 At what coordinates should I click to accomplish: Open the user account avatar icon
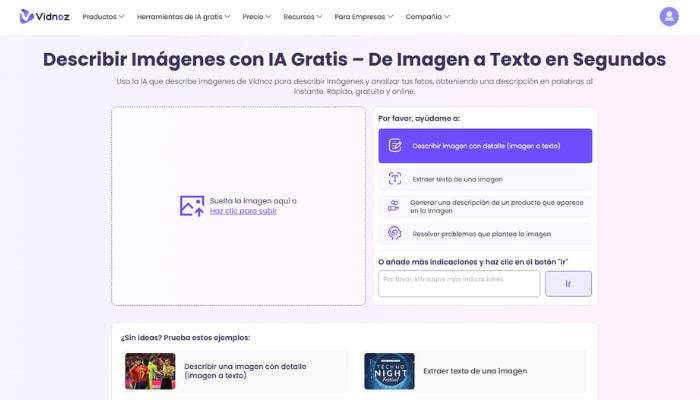669,17
